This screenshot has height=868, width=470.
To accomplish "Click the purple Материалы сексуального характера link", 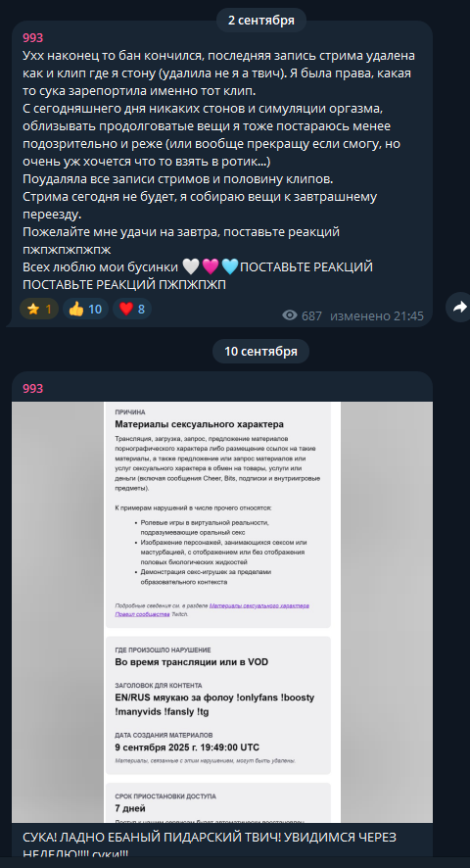I will pos(259,605).
